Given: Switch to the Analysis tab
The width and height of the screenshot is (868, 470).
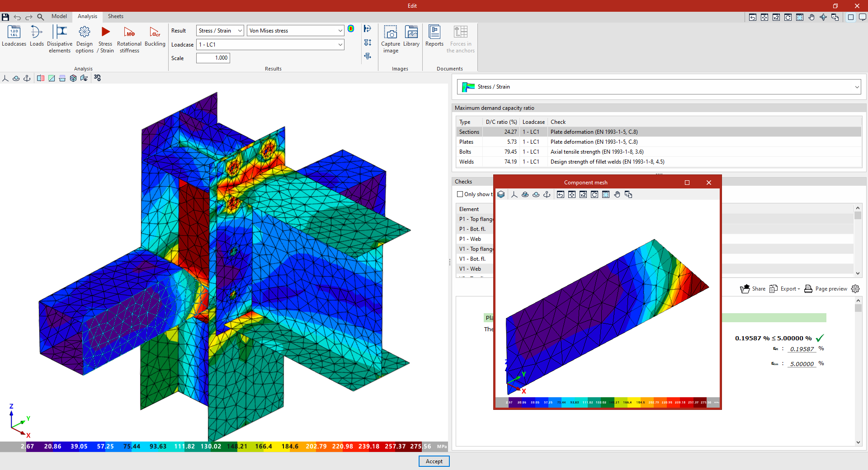Looking at the screenshot, I should point(87,16).
